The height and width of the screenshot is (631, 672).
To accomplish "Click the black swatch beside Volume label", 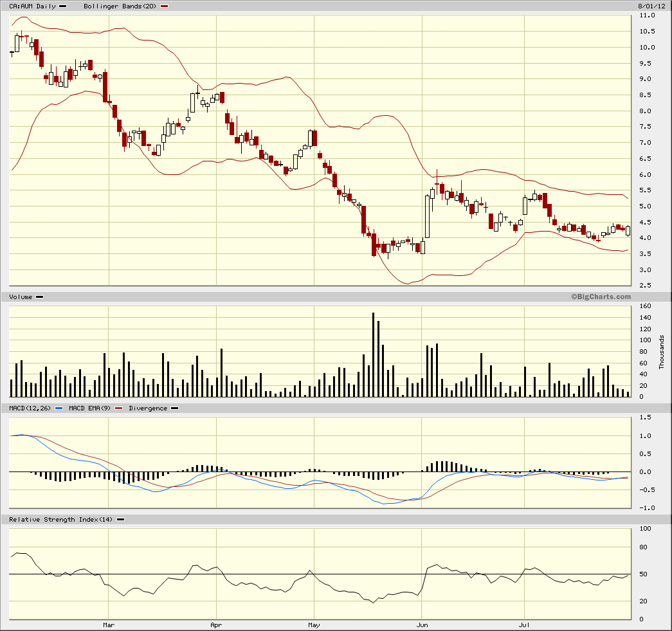I will [39, 297].
